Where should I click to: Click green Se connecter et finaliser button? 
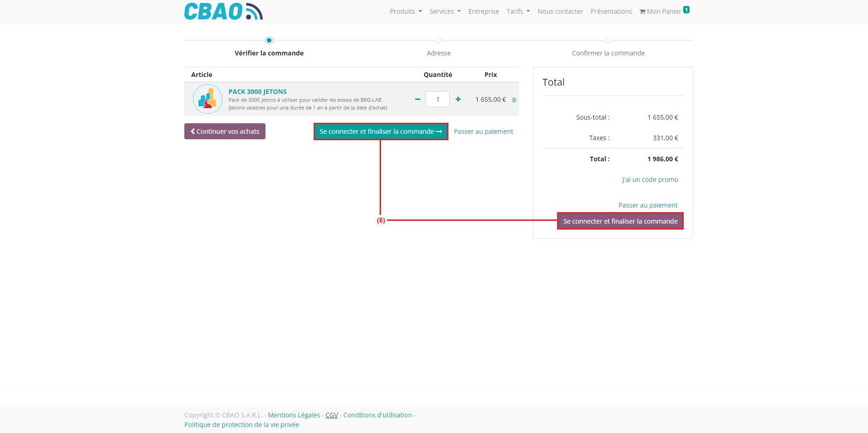[381, 132]
